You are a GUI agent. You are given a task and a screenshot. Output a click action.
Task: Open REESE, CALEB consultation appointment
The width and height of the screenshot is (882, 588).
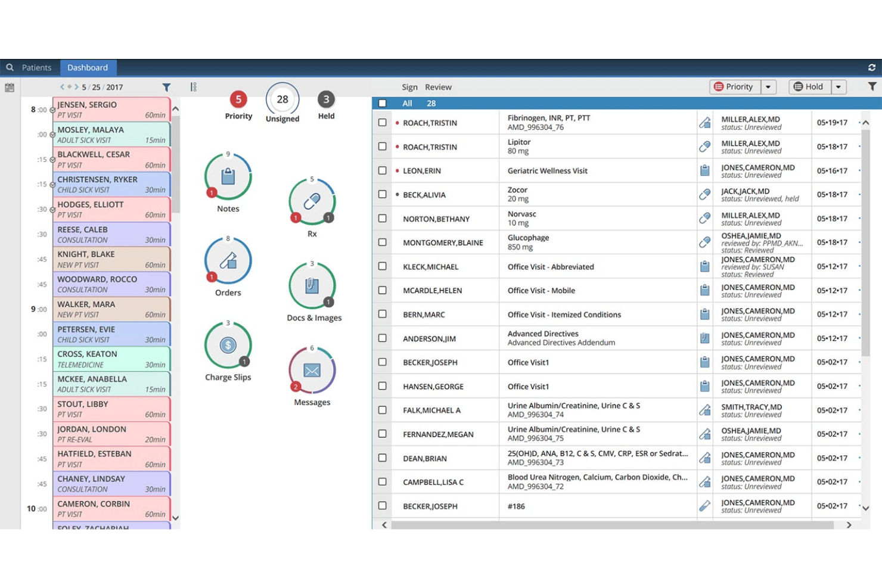pyautogui.click(x=111, y=234)
